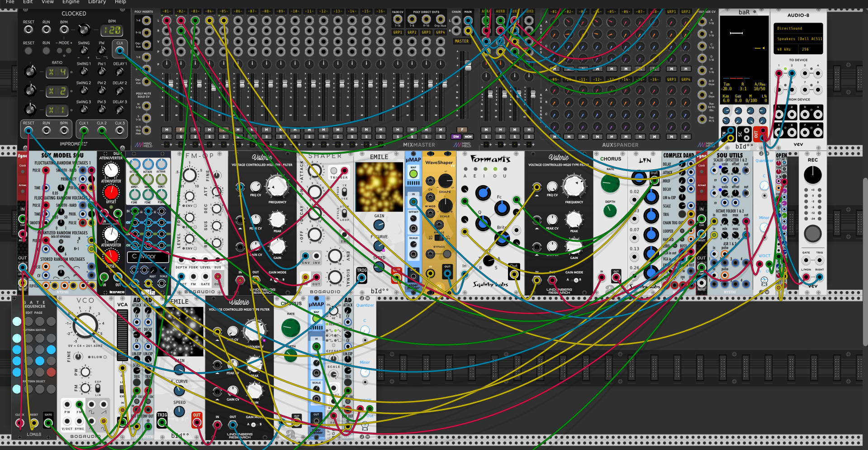The width and height of the screenshot is (868, 450).
Task: Toggle the SLOW switch on the VCO
Action: click(105, 357)
